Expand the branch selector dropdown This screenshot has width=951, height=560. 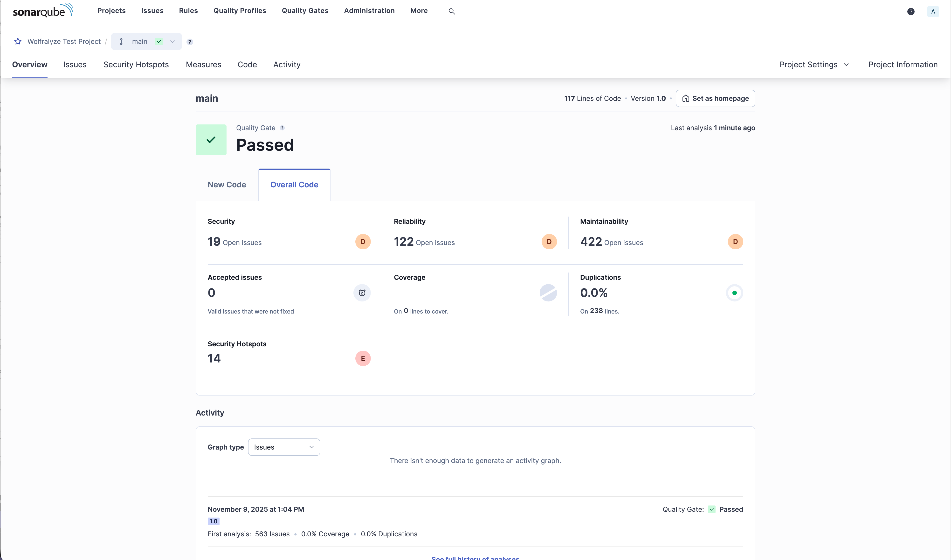coord(172,41)
